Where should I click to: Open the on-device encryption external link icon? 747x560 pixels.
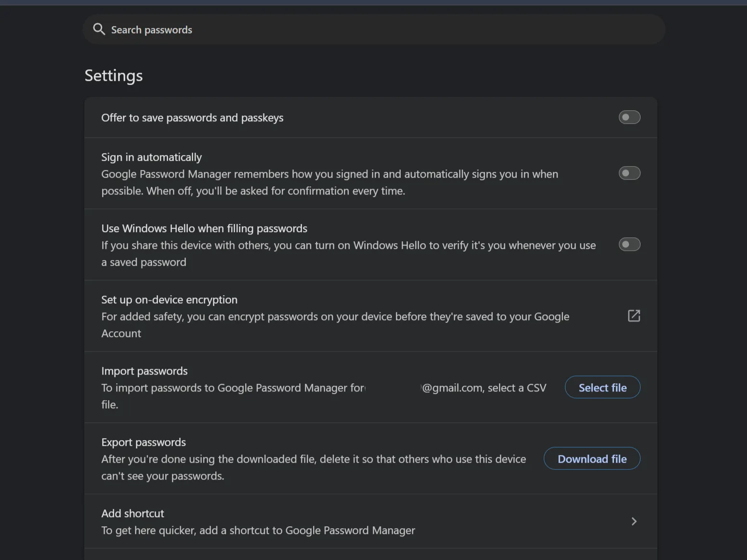[634, 316]
